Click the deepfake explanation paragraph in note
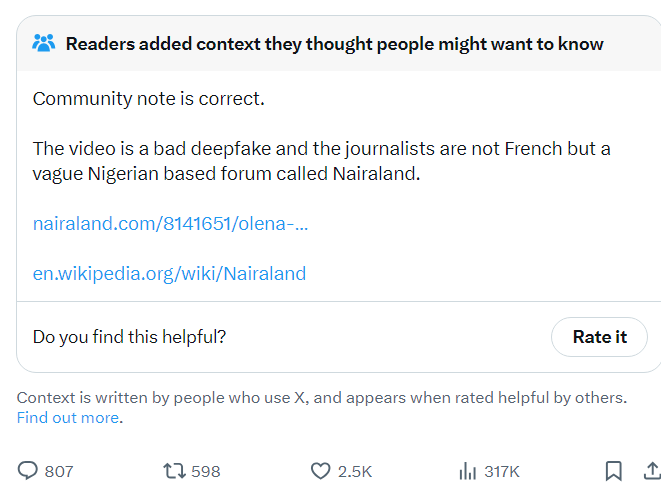661x488 pixels. tap(322, 161)
